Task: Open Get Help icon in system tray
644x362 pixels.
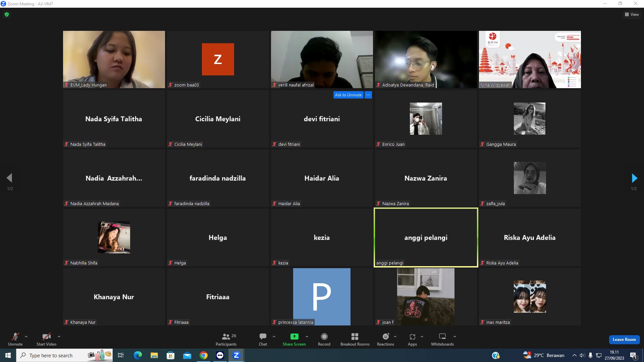Action: 496,355
